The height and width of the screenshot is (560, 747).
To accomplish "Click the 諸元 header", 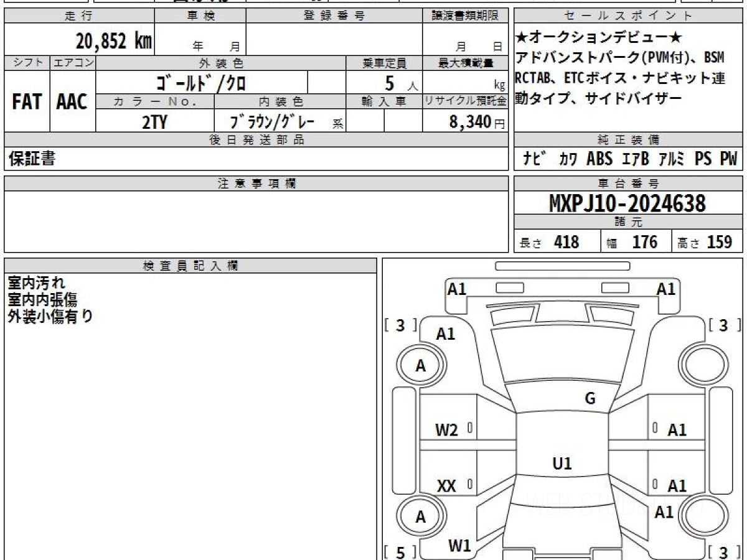I will coord(629,222).
